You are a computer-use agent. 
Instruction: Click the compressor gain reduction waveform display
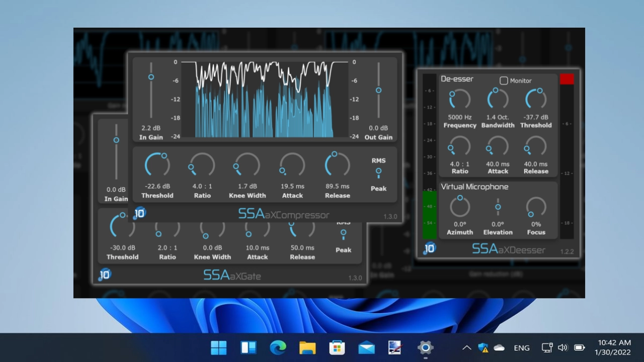pyautogui.click(x=265, y=99)
